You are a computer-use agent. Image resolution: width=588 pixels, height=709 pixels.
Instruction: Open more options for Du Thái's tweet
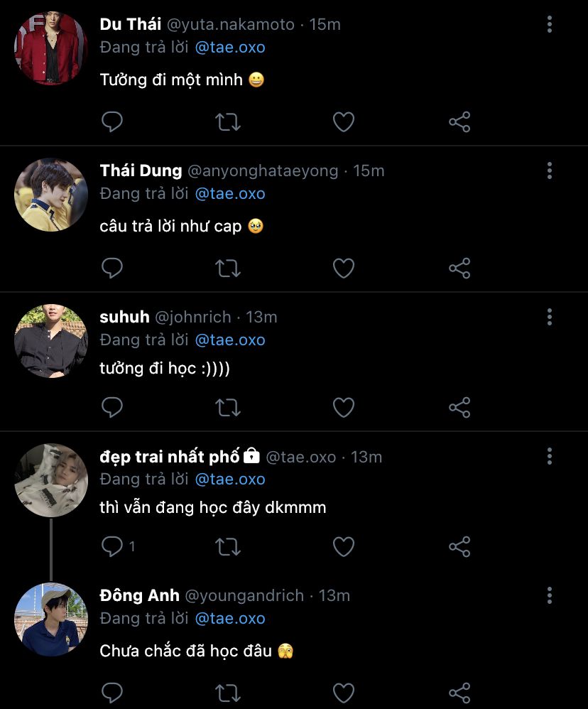click(549, 25)
